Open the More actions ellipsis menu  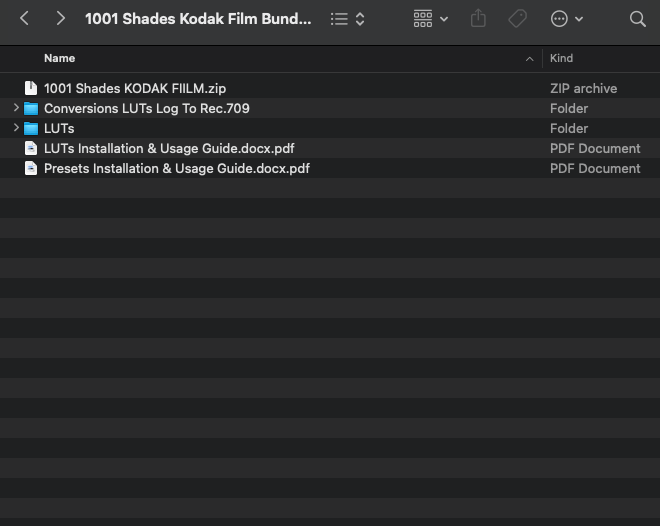tap(566, 19)
